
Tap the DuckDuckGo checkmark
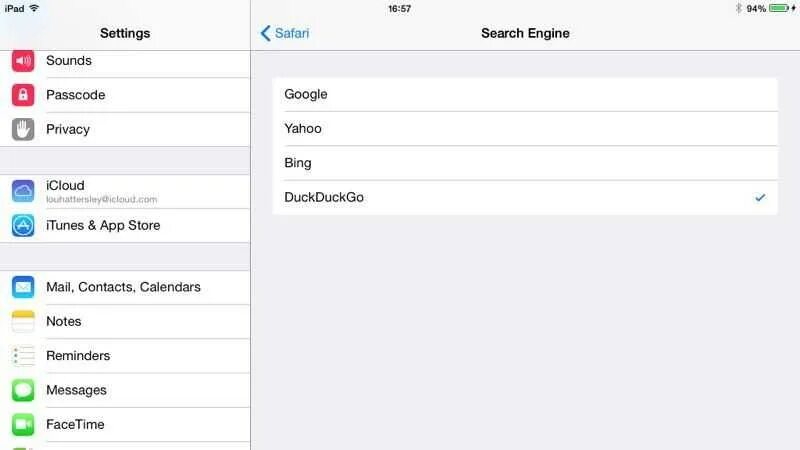(x=760, y=198)
